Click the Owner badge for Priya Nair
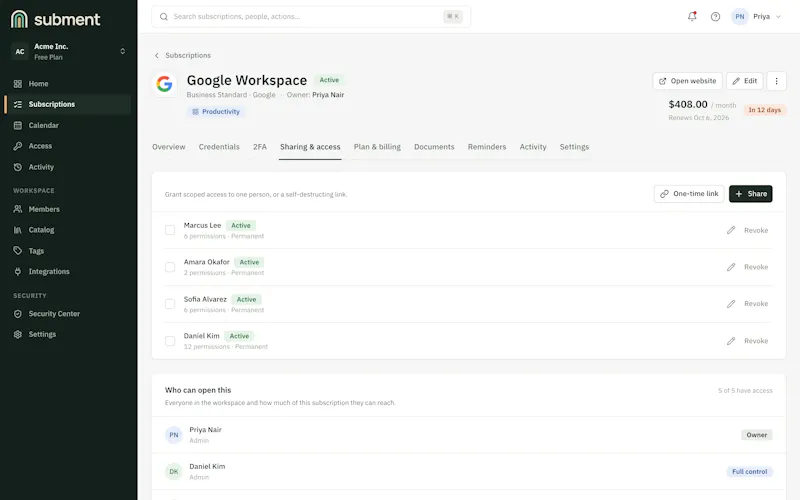This screenshot has height=500, width=800. coord(757,435)
